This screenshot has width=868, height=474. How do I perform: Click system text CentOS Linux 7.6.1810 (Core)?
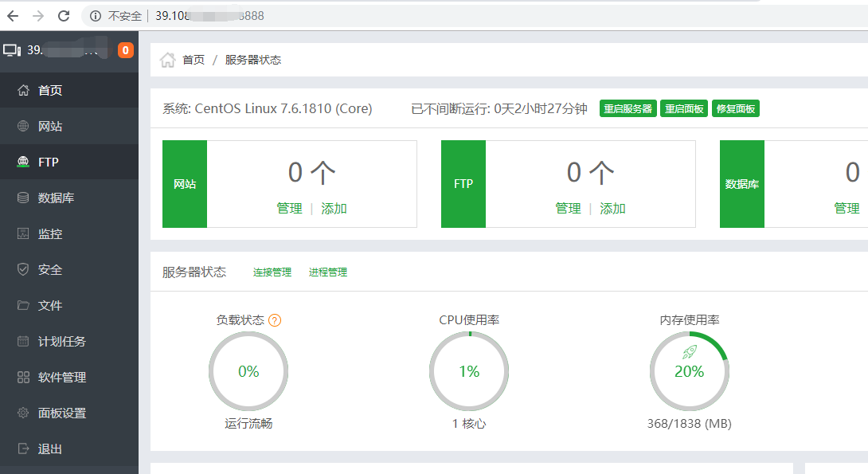tap(283, 108)
